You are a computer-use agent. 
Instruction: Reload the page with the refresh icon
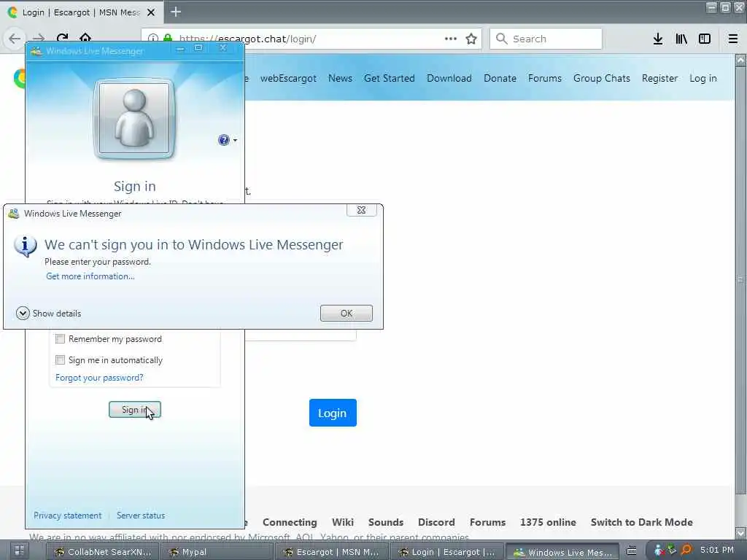coord(63,38)
